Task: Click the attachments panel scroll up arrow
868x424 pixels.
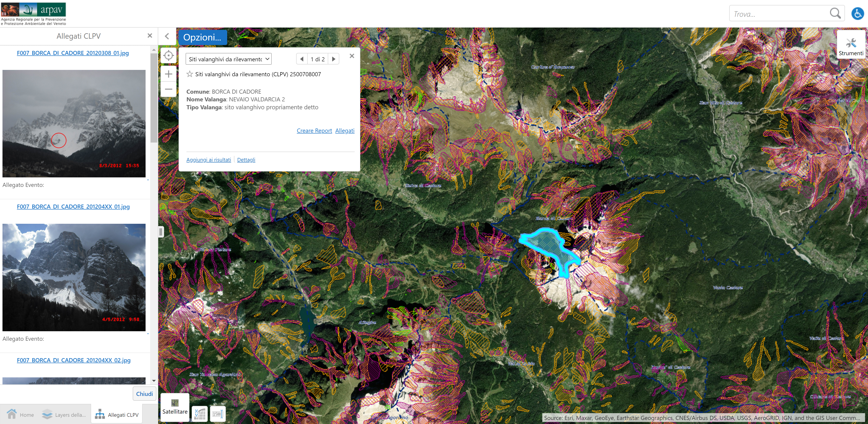Action: [154, 50]
